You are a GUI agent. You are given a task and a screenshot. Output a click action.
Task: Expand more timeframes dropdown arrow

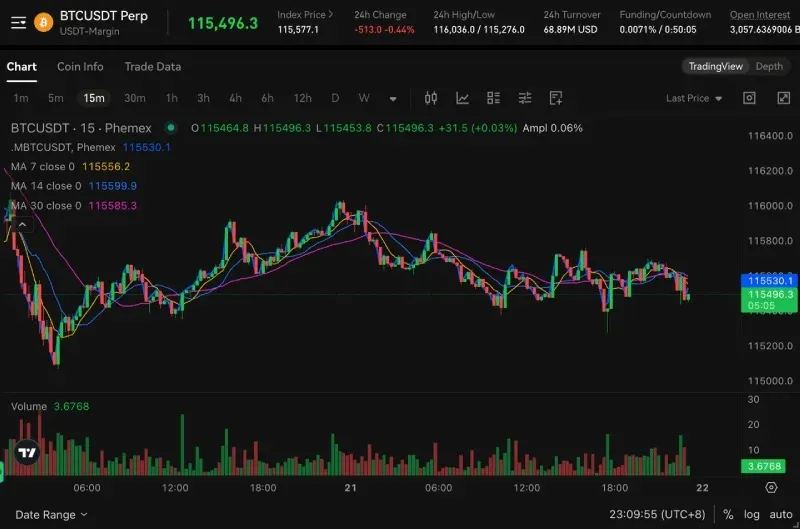point(393,98)
